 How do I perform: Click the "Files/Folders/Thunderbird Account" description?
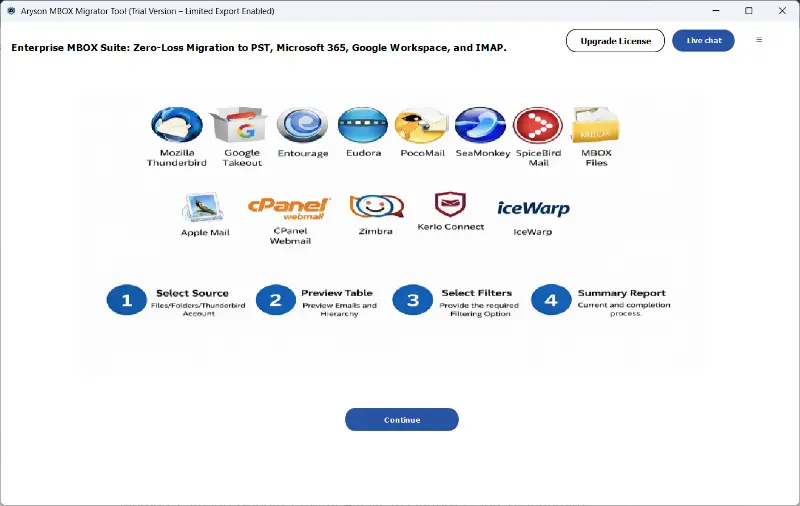point(198,310)
